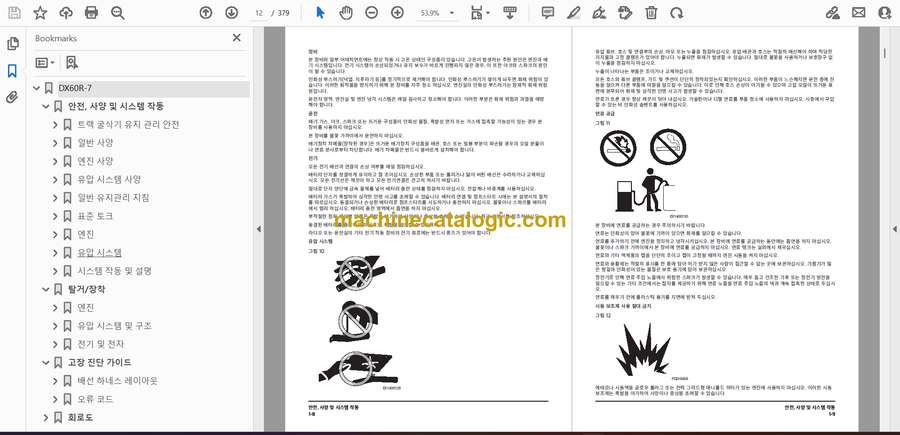This screenshot has width=900, height=435.
Task: Toggle the Bookmarks panel icon
Action: (13, 71)
